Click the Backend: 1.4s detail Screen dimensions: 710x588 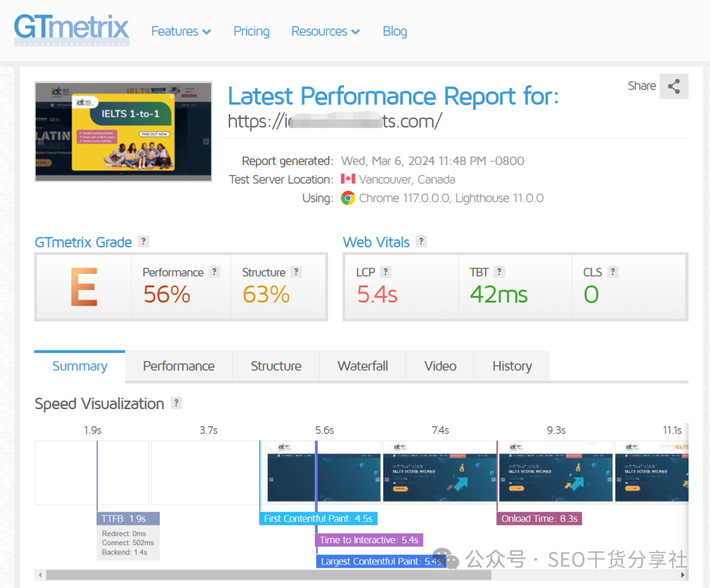[124, 552]
